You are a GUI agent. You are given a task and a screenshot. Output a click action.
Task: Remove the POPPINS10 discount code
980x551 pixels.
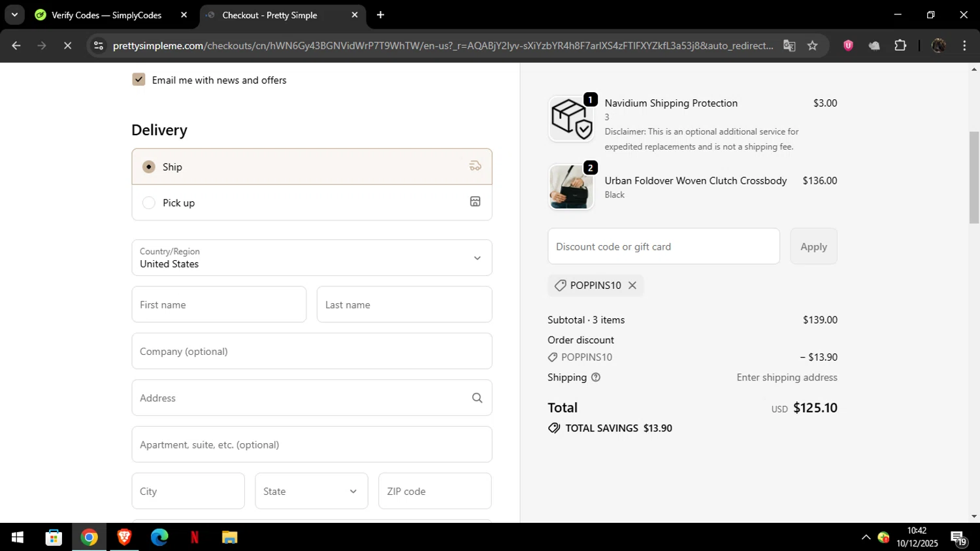(632, 286)
